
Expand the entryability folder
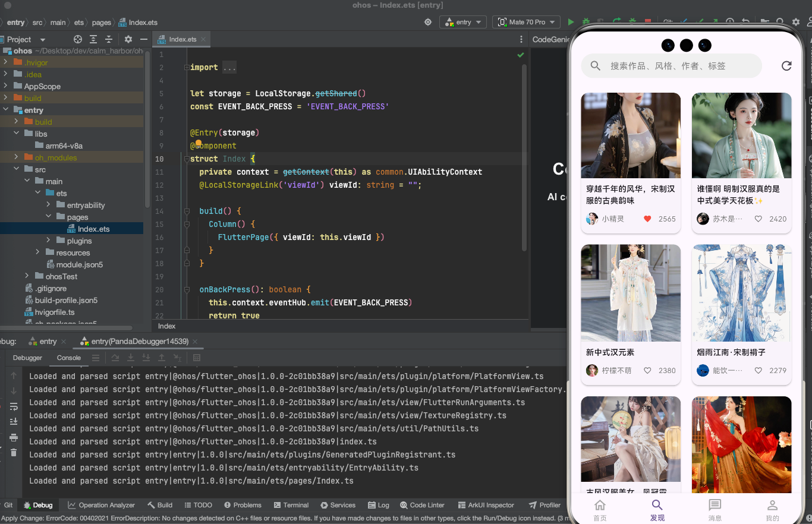click(49, 205)
